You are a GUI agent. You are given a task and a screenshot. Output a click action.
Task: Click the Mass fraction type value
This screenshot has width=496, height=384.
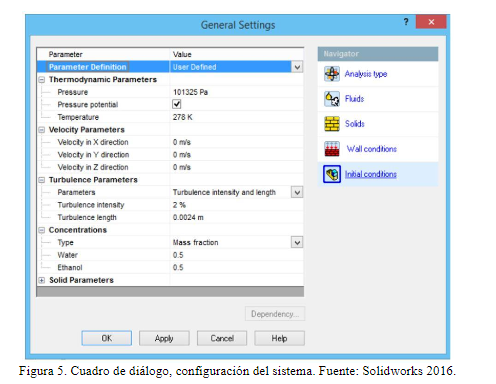click(195, 242)
